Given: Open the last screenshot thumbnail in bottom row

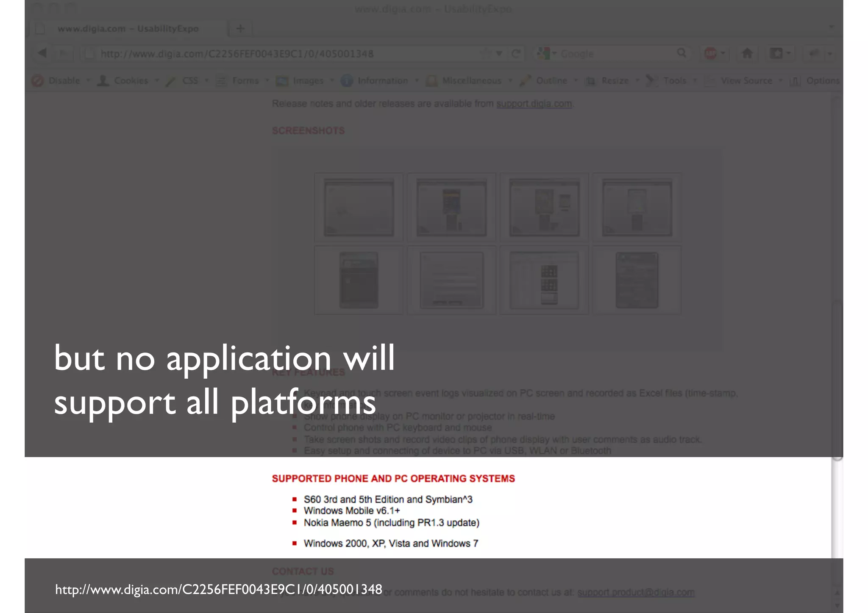Looking at the screenshot, I should 637,280.
